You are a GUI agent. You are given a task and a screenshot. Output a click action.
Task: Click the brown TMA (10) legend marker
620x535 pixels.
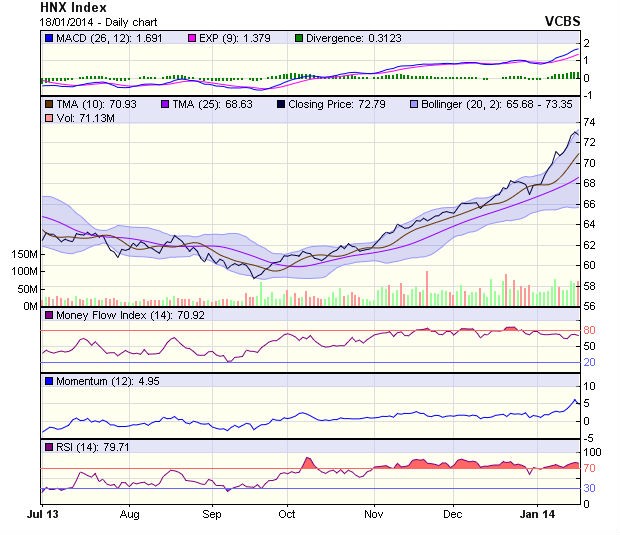[x=48, y=104]
